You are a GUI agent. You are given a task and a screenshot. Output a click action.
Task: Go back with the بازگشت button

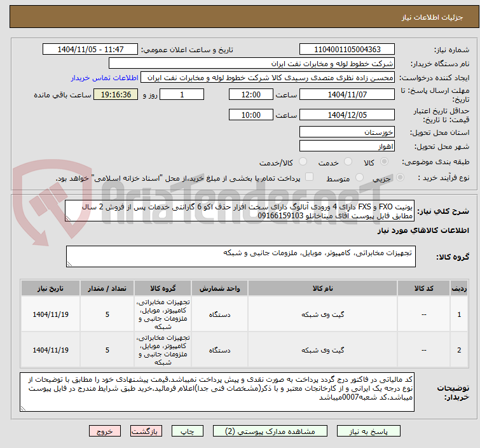(x=146, y=431)
